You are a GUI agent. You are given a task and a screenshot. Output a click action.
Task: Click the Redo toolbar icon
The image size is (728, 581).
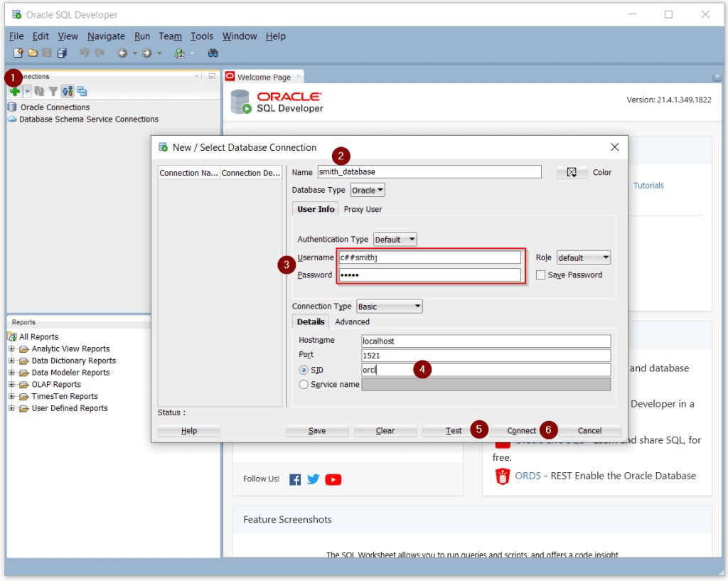(100, 53)
